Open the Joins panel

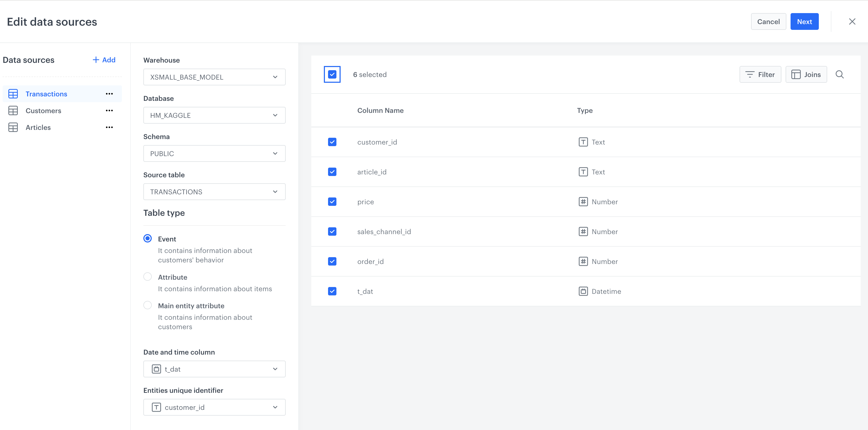(x=806, y=75)
